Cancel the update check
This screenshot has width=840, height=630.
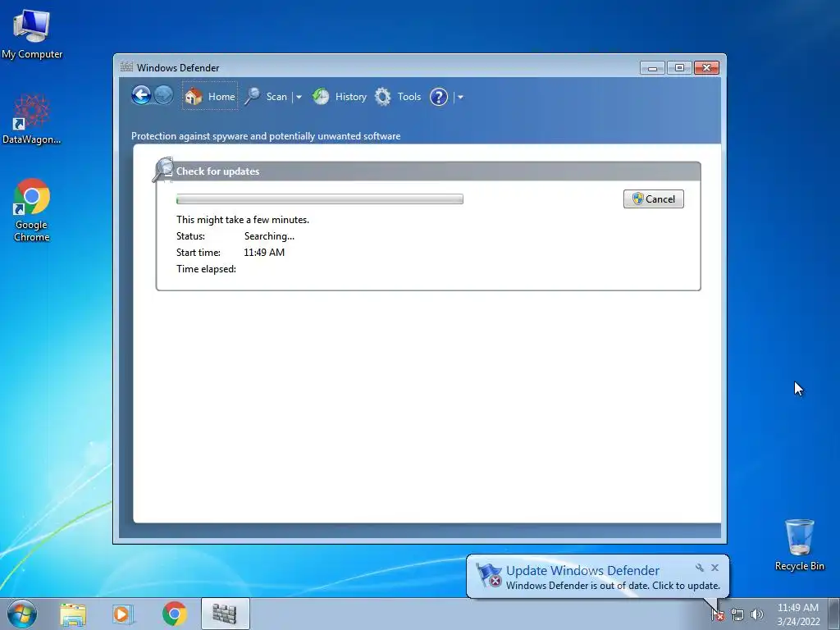[x=654, y=199]
